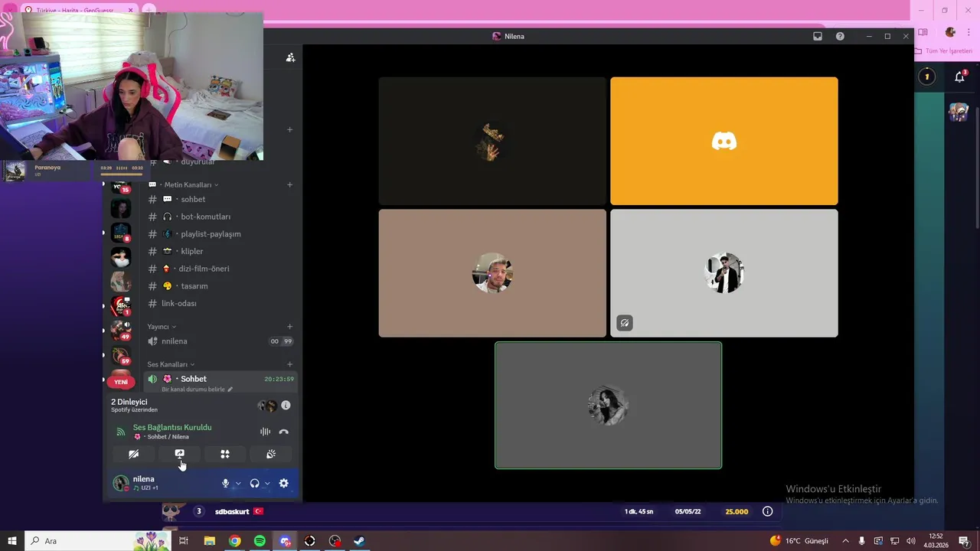Open Spotify from the taskbar
The image size is (980, 551).
point(260,541)
